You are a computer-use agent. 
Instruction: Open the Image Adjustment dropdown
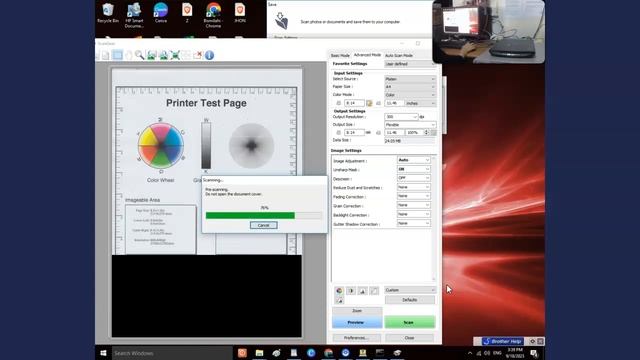pyautogui.click(x=414, y=160)
